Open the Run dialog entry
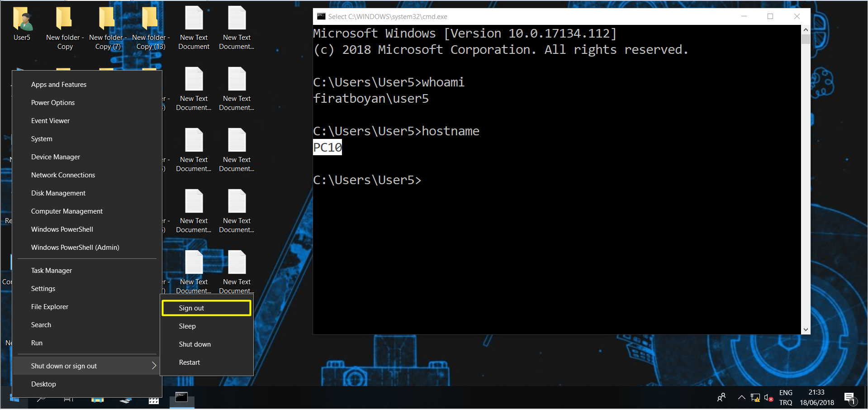Viewport: 868px width, 410px height. coord(87,343)
